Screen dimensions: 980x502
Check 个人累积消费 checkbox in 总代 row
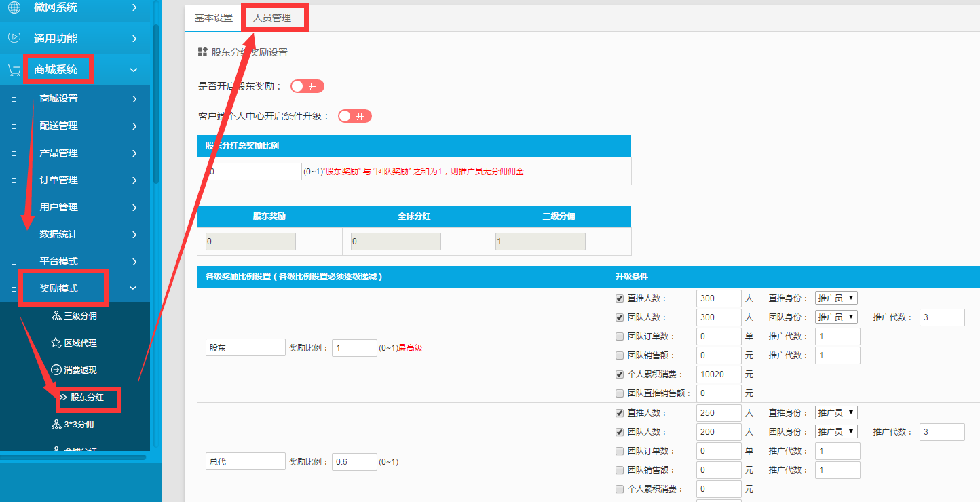click(x=620, y=489)
